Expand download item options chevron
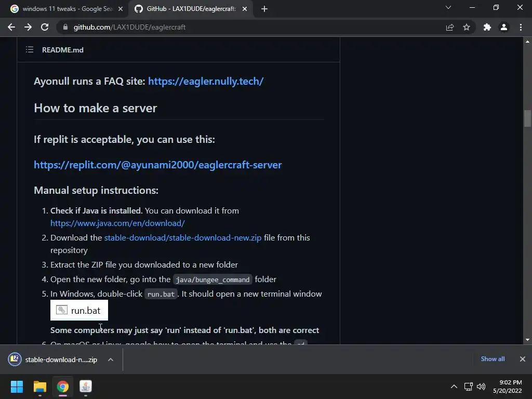Screen dimensions: 532x399 pyautogui.click(x=111, y=360)
